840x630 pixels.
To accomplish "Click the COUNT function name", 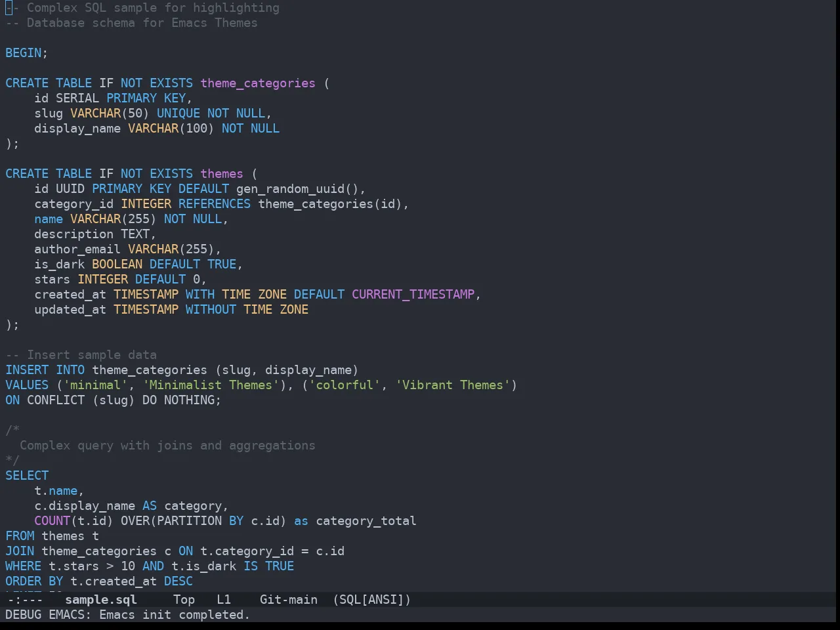I will (x=52, y=521).
